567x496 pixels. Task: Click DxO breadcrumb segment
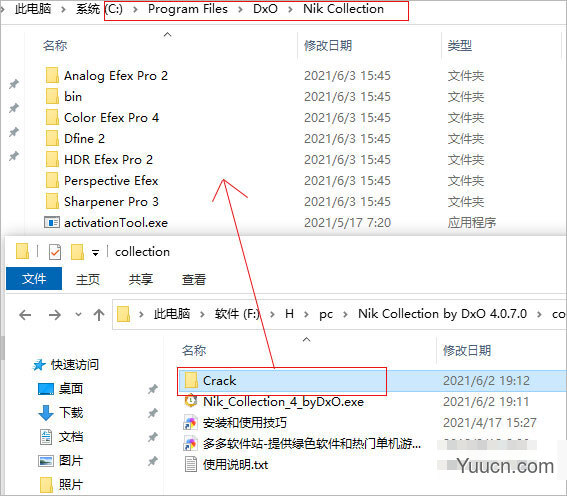click(x=265, y=9)
